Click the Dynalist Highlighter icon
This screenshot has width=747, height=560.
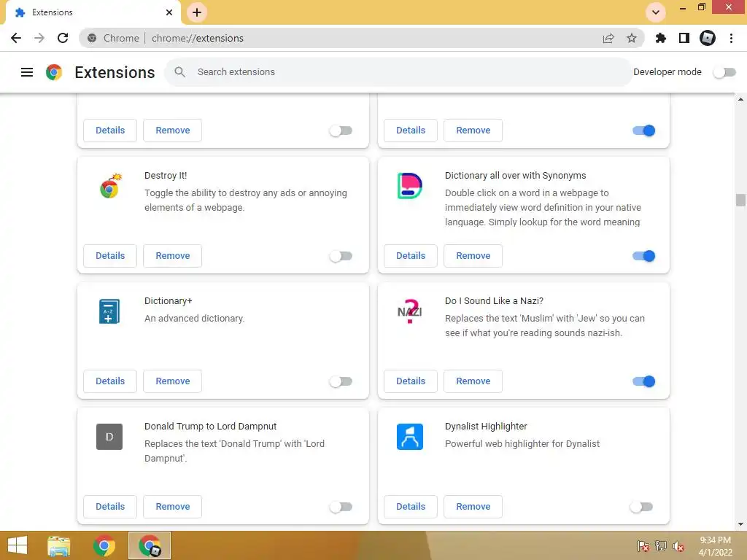[410, 437]
